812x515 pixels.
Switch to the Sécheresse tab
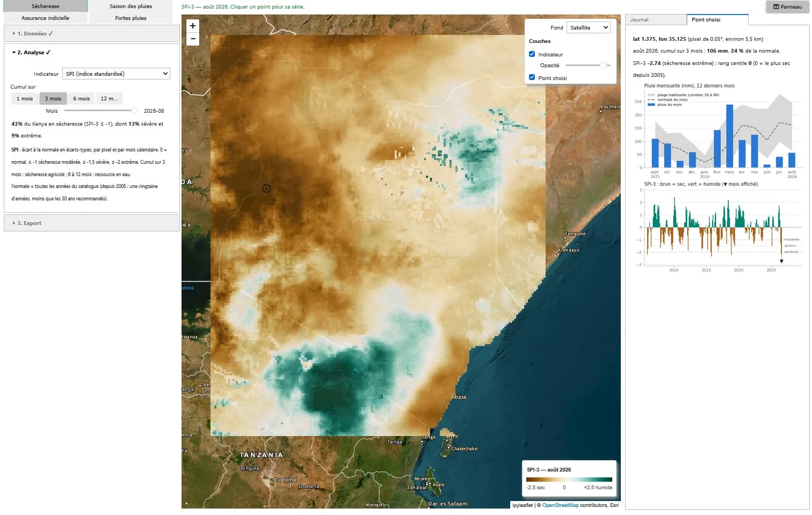(46, 6)
